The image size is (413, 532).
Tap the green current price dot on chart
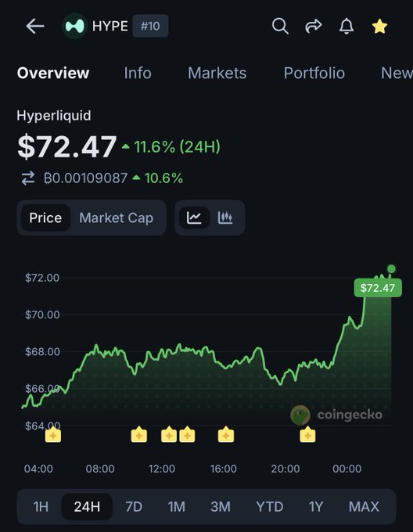(391, 269)
